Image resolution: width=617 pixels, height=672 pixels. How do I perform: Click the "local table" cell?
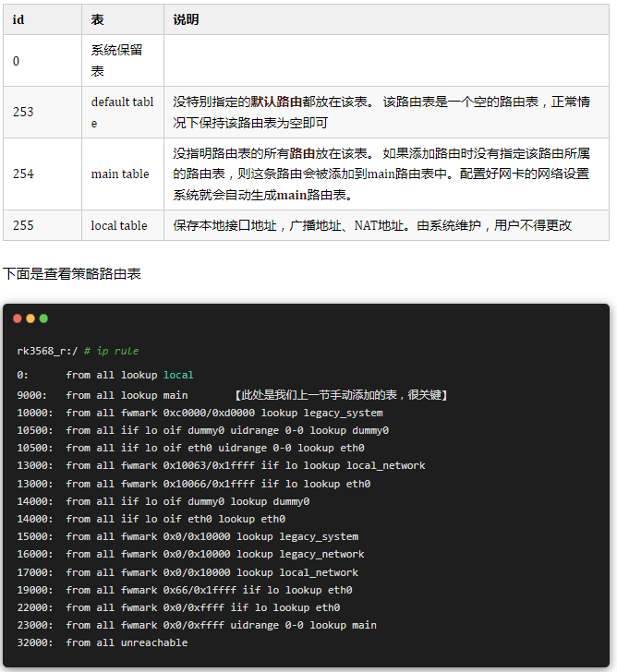[119, 225]
